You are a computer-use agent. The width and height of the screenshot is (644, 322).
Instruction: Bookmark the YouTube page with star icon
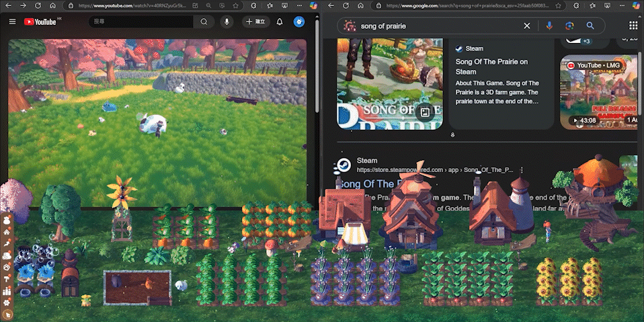(x=235, y=6)
